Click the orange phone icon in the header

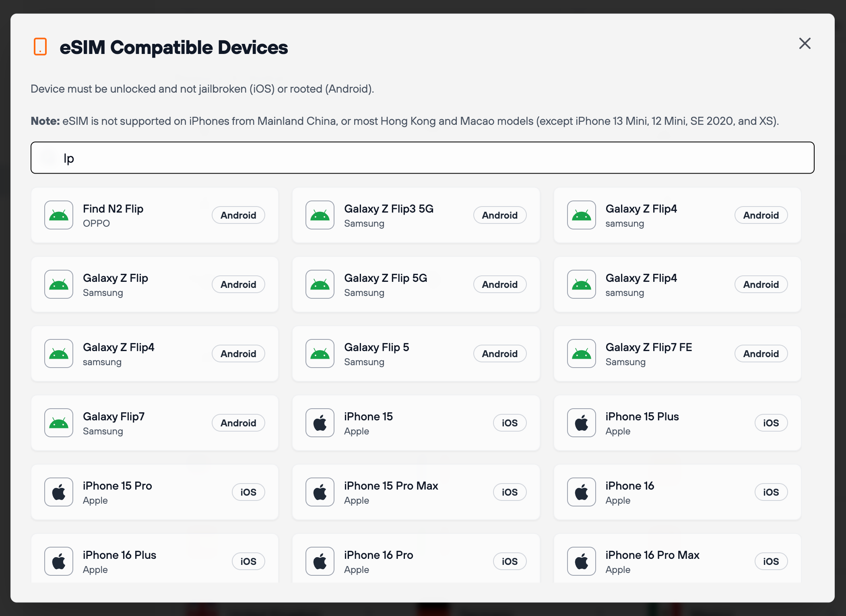[x=41, y=47]
